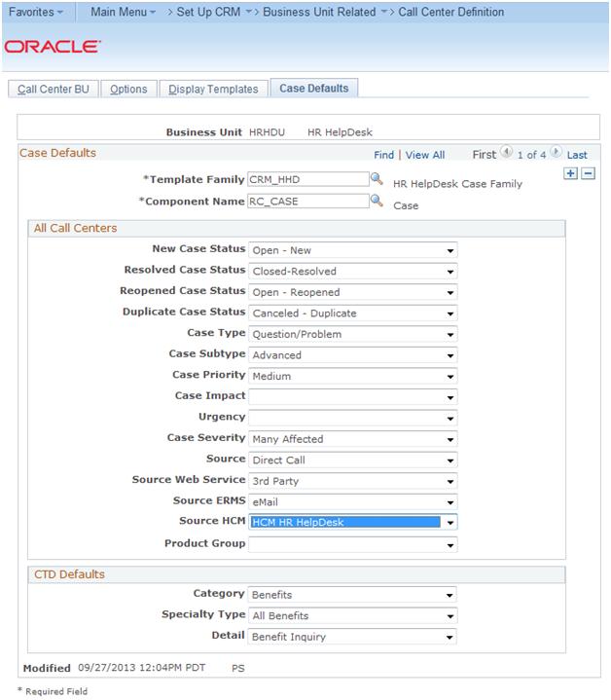Switch to the Call Center BU tab

tap(54, 89)
